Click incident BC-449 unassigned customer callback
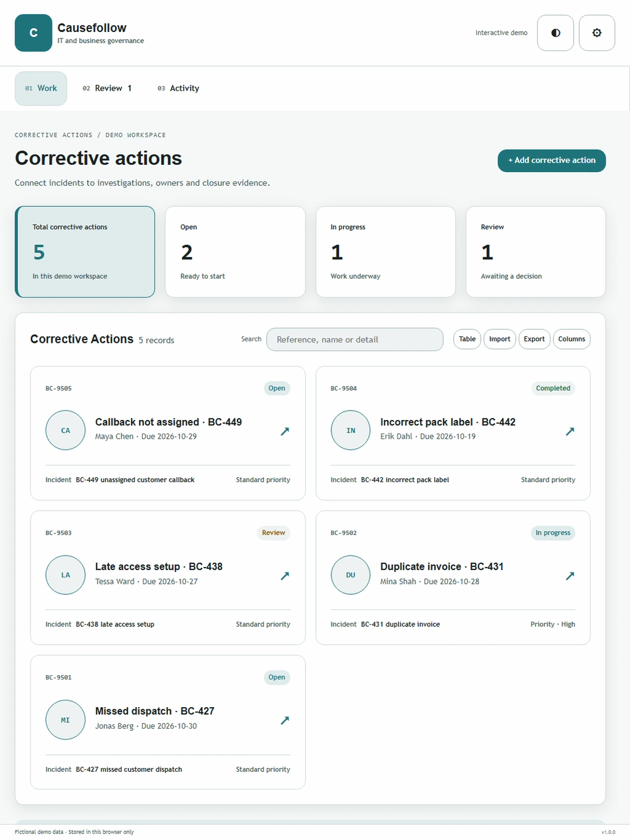 coord(135,480)
